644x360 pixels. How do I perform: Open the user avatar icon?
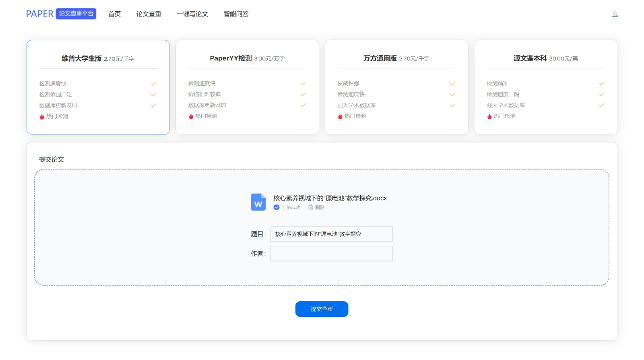pos(615,14)
